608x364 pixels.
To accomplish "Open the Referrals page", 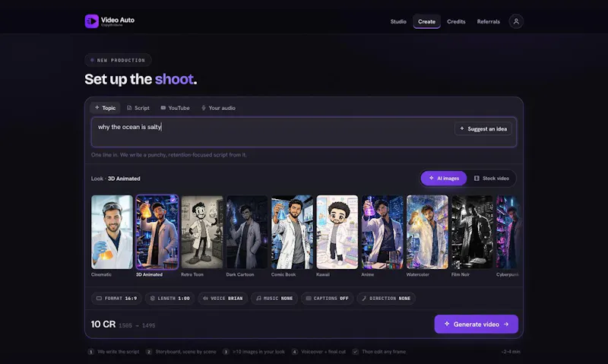I will (488, 22).
